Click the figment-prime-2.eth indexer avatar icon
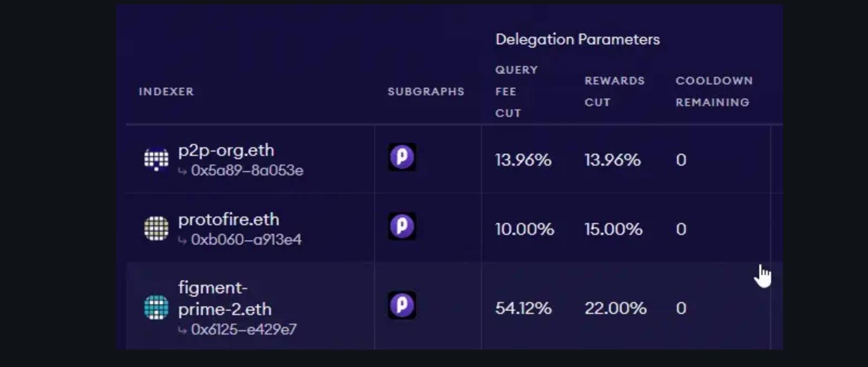The height and width of the screenshot is (367, 868). [156, 307]
